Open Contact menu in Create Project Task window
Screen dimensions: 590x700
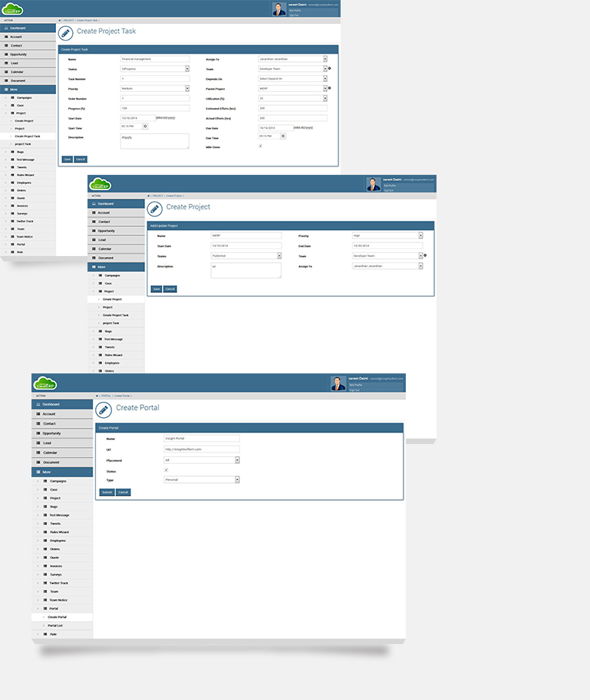coord(28,45)
